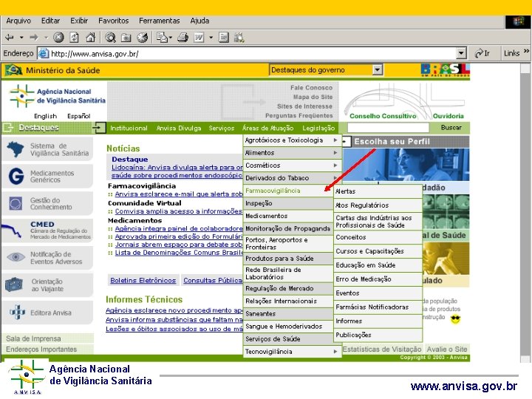Open the Boletins Eletrônicos link

click(143, 280)
